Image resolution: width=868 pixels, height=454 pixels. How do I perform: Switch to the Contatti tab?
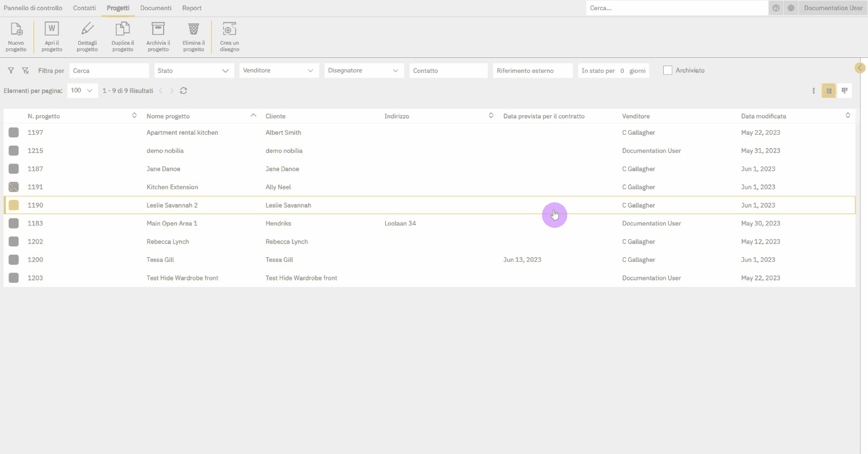click(x=84, y=8)
